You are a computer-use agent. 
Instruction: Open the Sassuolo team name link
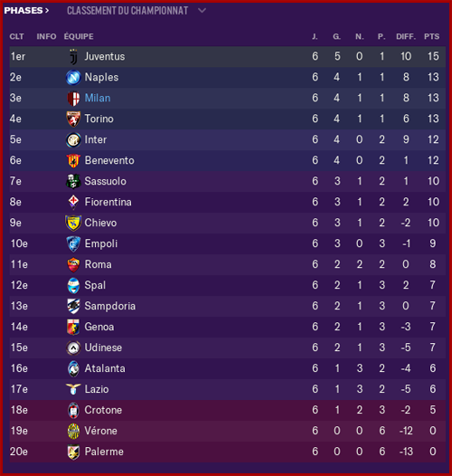[105, 181]
